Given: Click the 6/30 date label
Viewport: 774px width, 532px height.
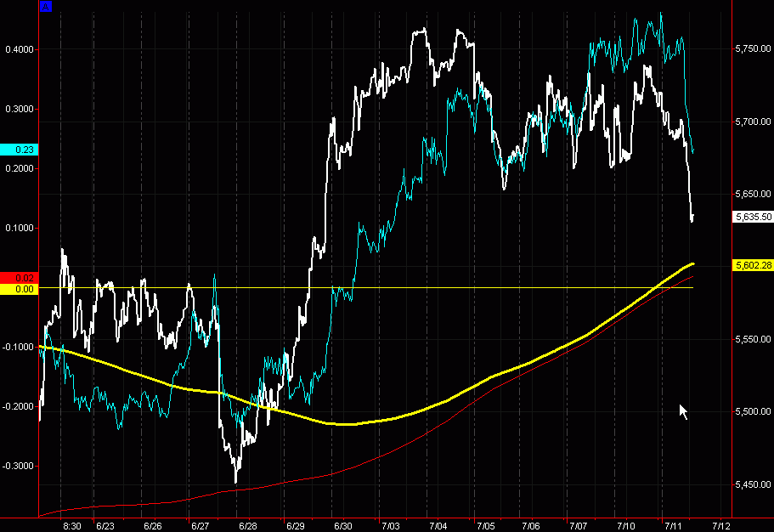Looking at the screenshot, I should 343,526.
